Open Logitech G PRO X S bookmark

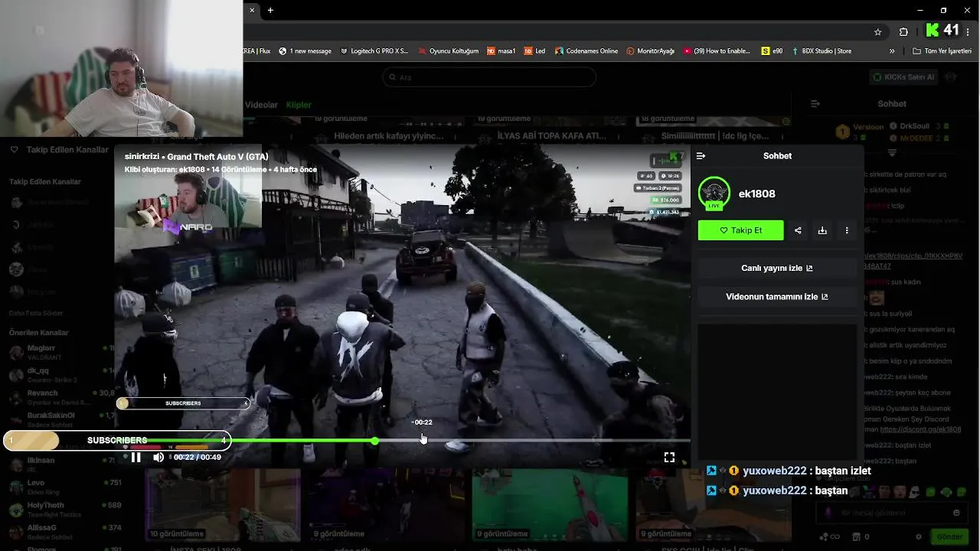[x=374, y=51]
